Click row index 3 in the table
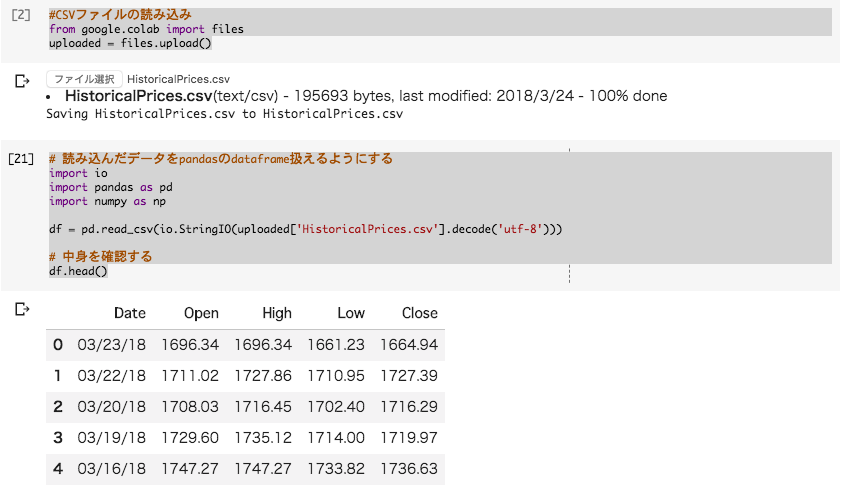The width and height of the screenshot is (842, 502). pos(58,438)
